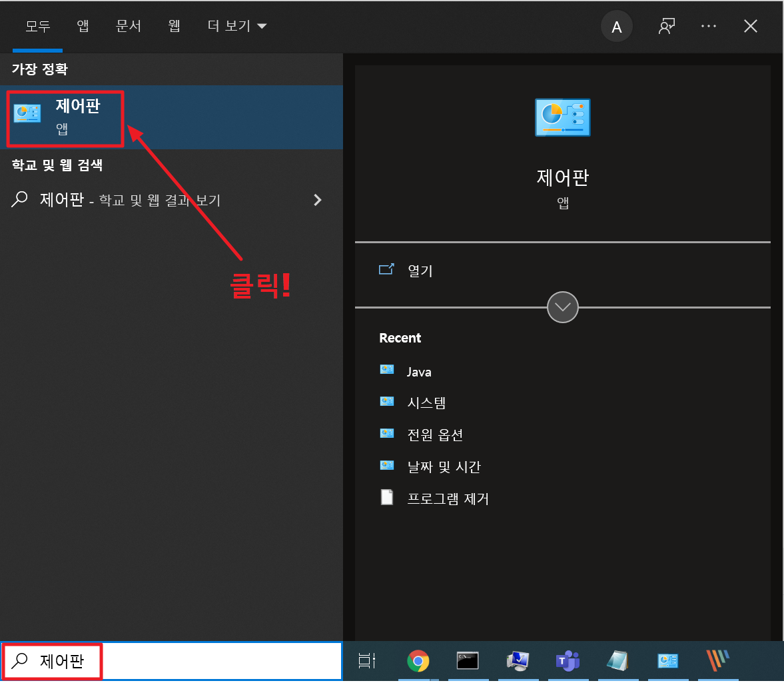Click the feedback icon in the top bar

[x=667, y=27]
